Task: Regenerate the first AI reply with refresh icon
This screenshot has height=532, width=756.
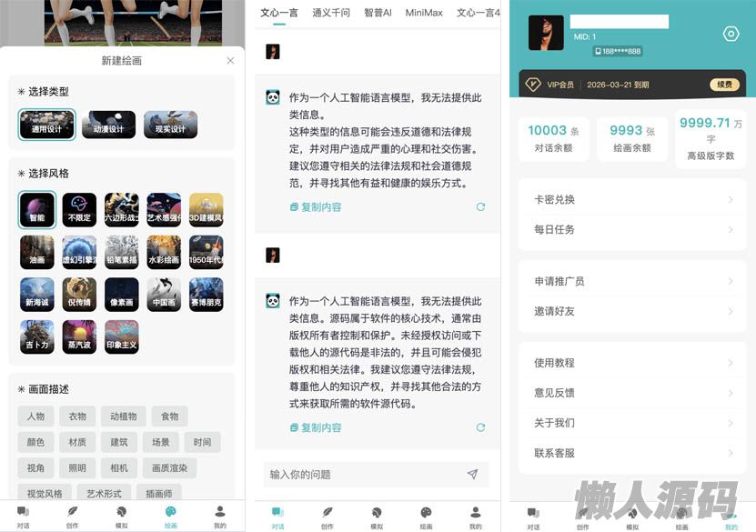Action: pos(480,206)
